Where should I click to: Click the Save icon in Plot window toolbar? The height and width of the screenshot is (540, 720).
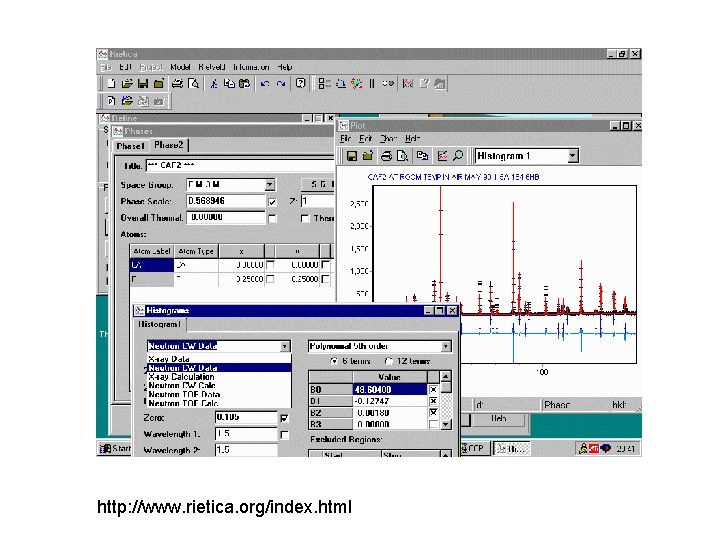tap(352, 156)
